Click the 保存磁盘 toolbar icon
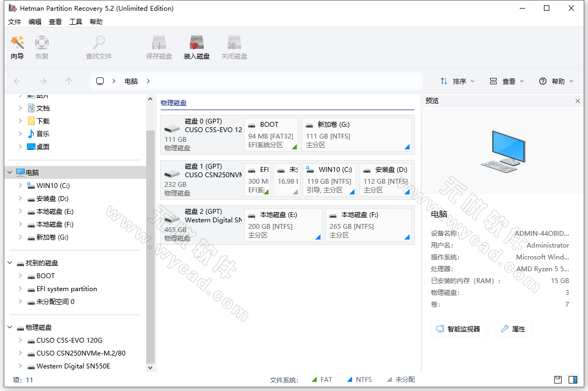 click(159, 47)
